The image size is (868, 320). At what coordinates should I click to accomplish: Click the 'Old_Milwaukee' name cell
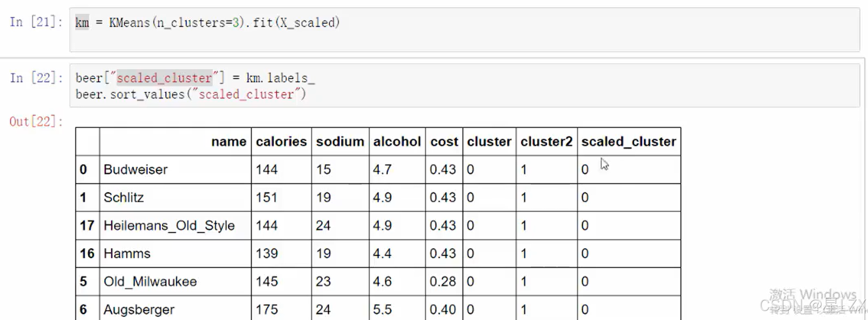[175, 282]
